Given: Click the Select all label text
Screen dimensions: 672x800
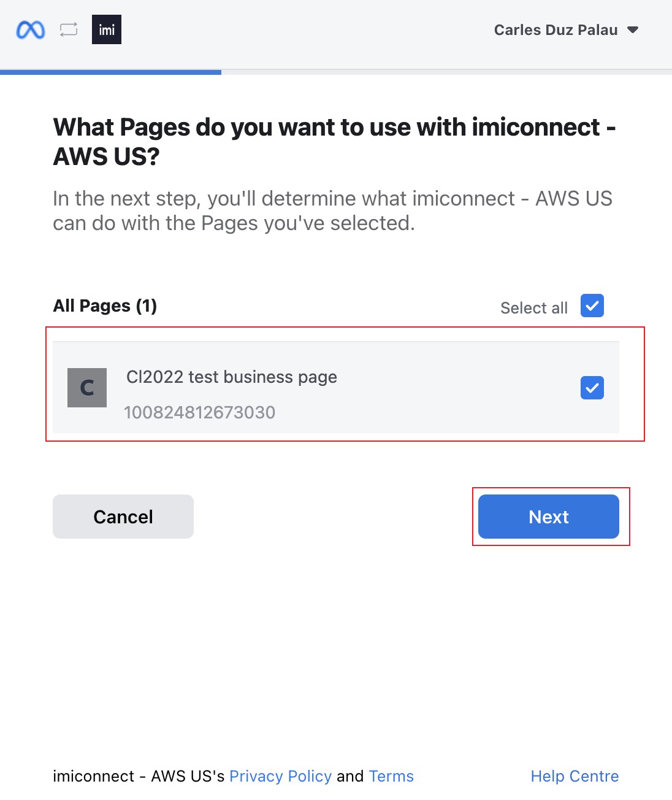Looking at the screenshot, I should (x=534, y=308).
